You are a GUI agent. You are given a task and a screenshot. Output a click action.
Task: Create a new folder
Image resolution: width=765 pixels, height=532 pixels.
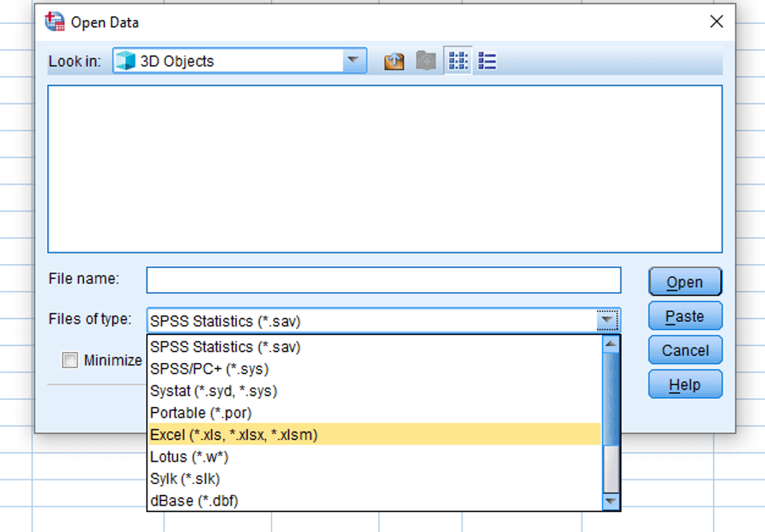tap(425, 60)
